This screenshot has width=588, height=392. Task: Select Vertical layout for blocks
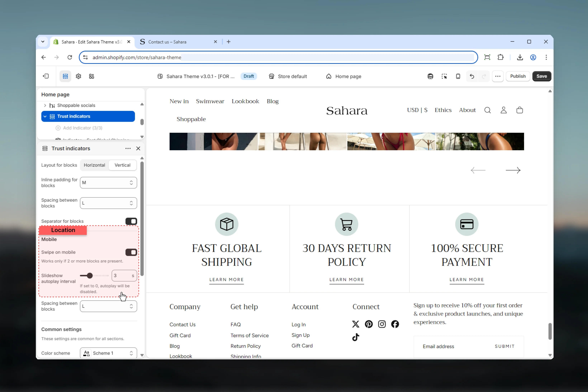[x=122, y=165]
